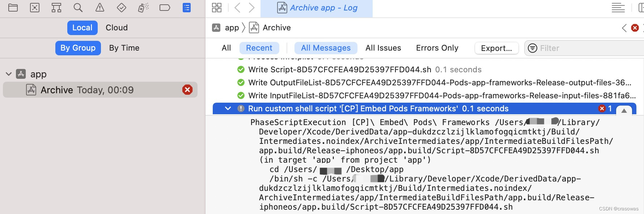Select the Report navigator icon

187,8
